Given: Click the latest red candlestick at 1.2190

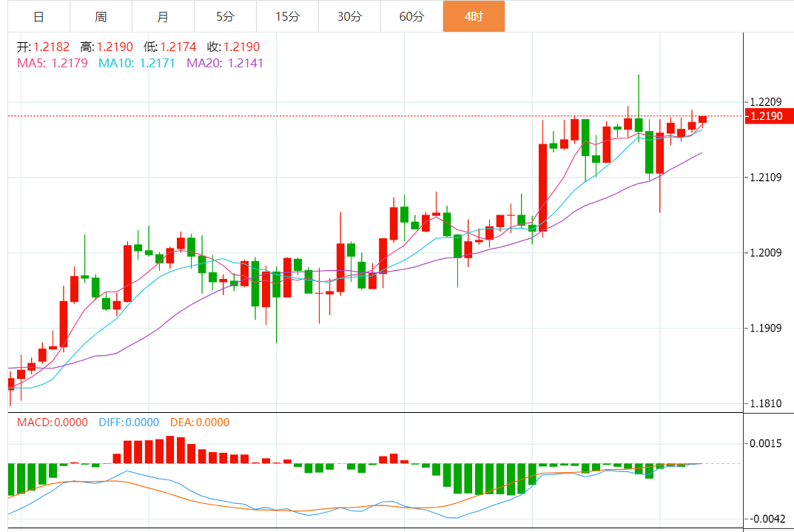Looking at the screenshot, I should point(702,119).
